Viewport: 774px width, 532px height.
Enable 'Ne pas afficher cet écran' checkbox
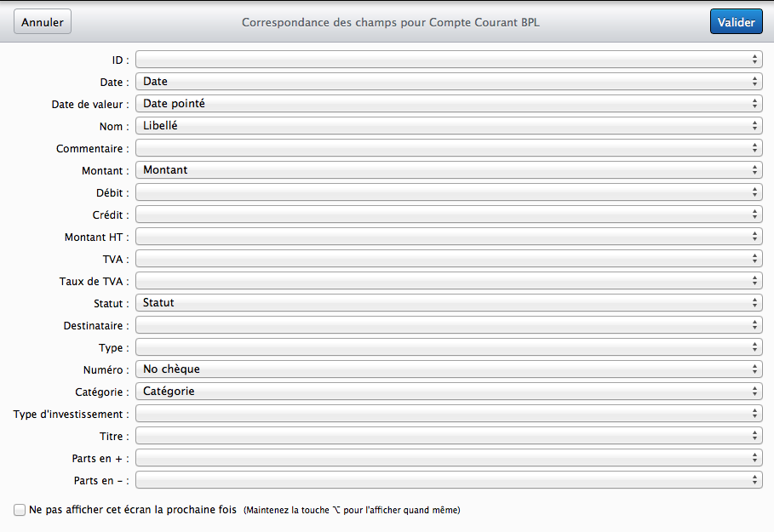[20, 510]
